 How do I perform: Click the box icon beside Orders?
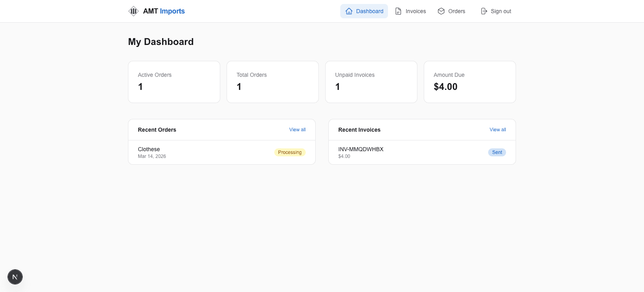[441, 11]
